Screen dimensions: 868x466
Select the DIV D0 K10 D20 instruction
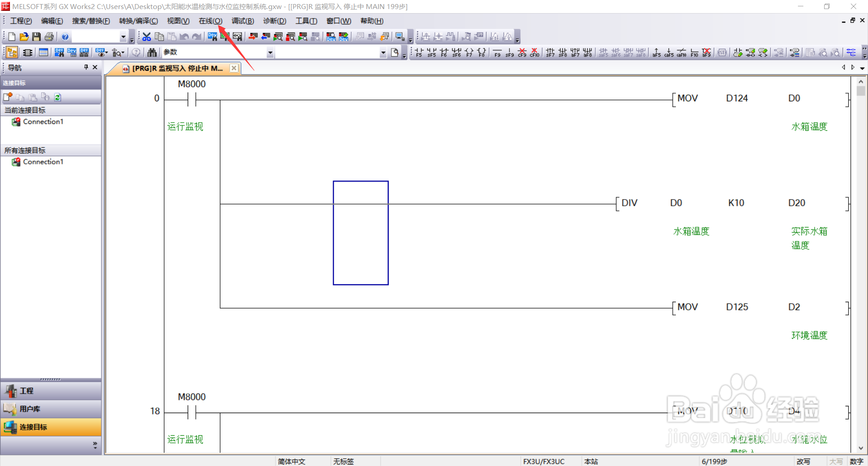pos(732,204)
